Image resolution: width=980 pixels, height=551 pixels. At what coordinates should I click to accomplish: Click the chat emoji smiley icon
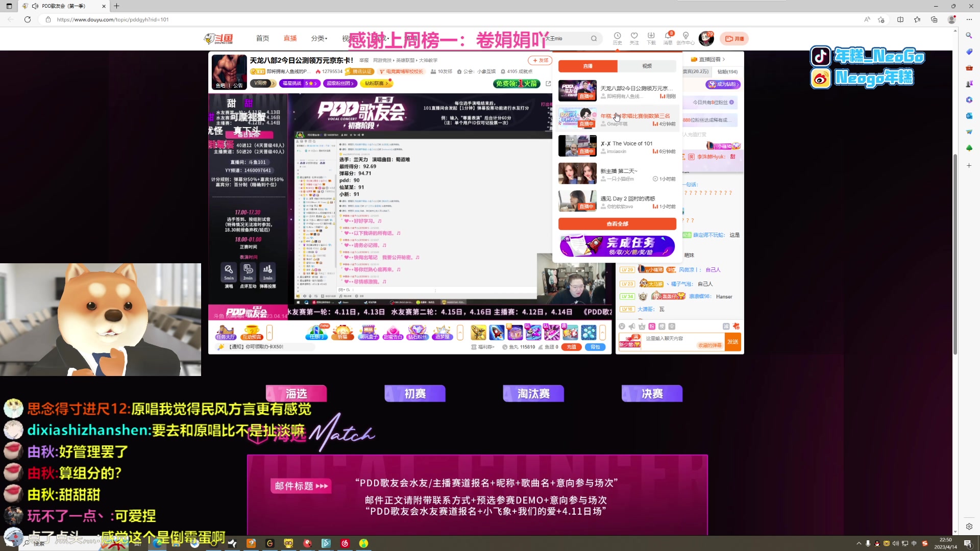point(622,327)
